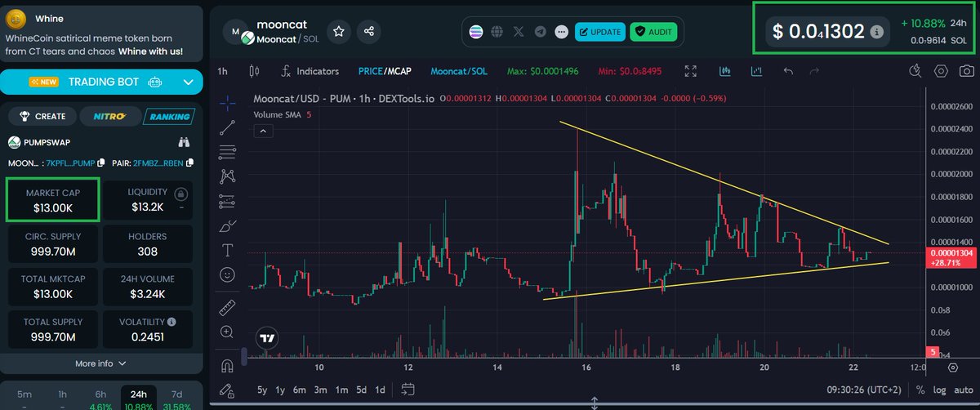Toggle percent scale on price axis
The height and width of the screenshot is (410, 980).
[x=920, y=390]
